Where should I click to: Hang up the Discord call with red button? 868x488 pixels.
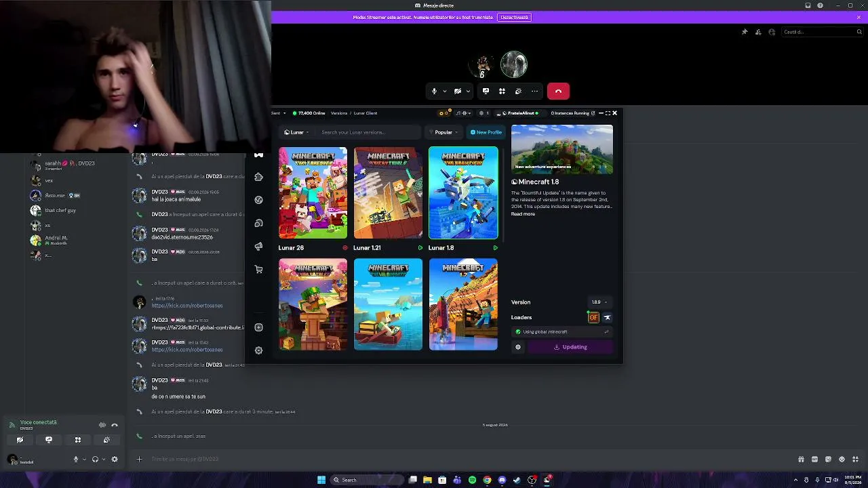point(558,91)
